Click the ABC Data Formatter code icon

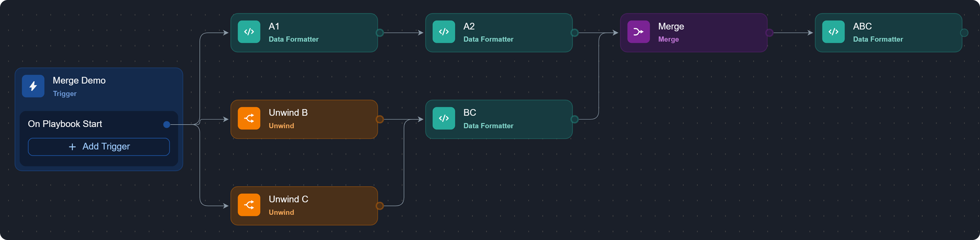tap(833, 32)
